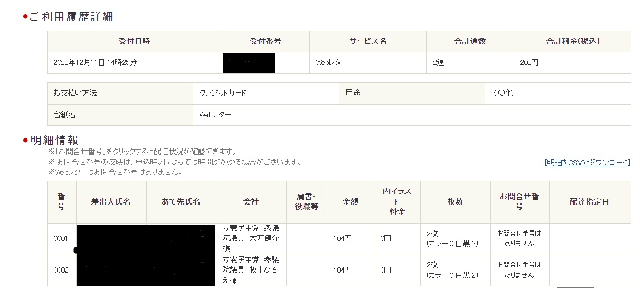Select row number 0001 cell
The image size is (644, 288).
coord(61,238)
